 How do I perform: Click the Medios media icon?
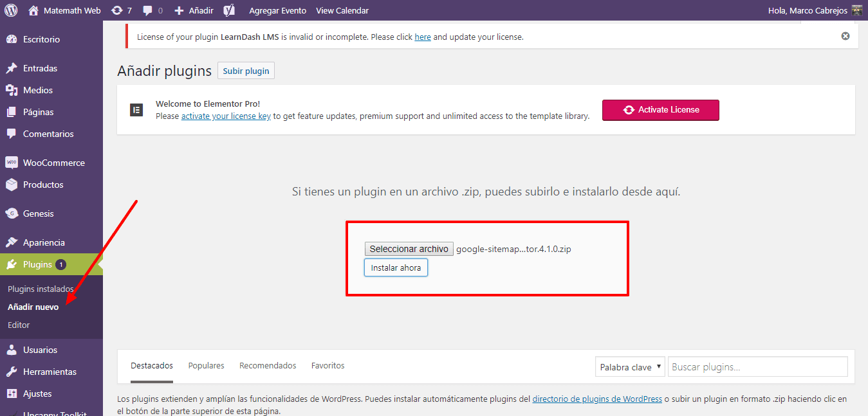pos(12,90)
